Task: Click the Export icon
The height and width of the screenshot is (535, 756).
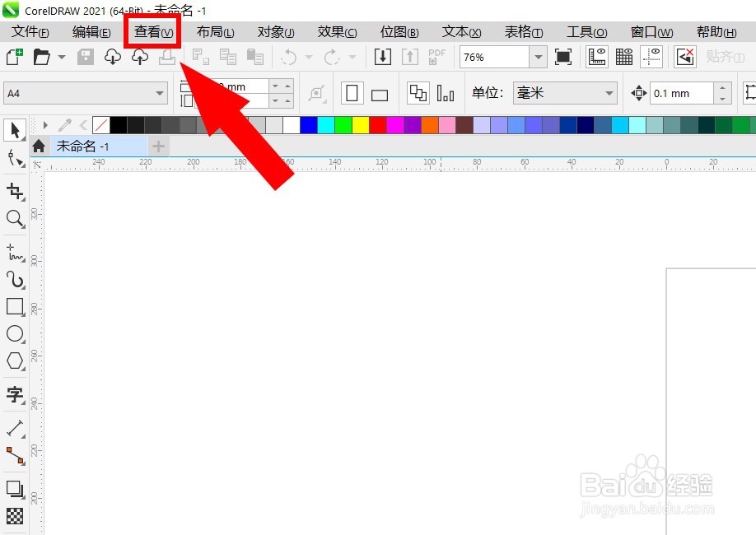Action: click(410, 57)
